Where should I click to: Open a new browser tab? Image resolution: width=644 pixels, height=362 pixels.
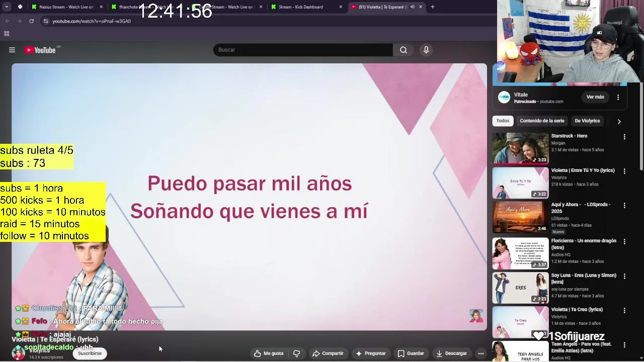click(432, 7)
